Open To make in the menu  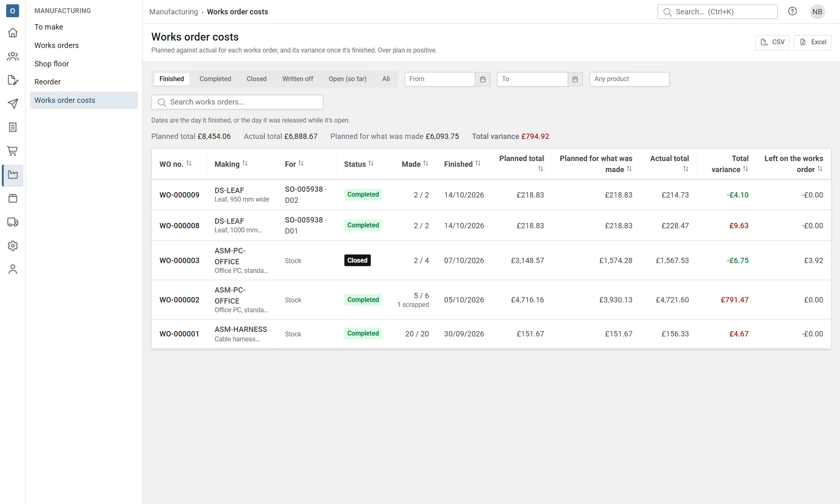[84, 27]
